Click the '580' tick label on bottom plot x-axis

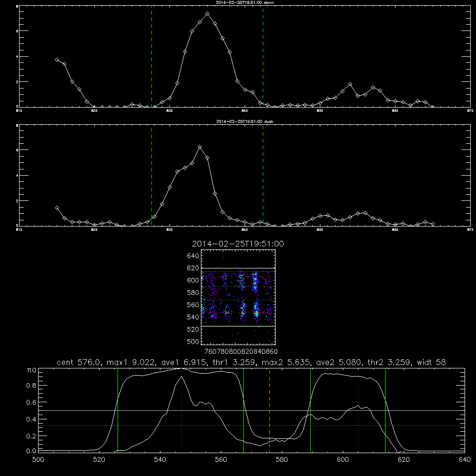(x=282, y=460)
